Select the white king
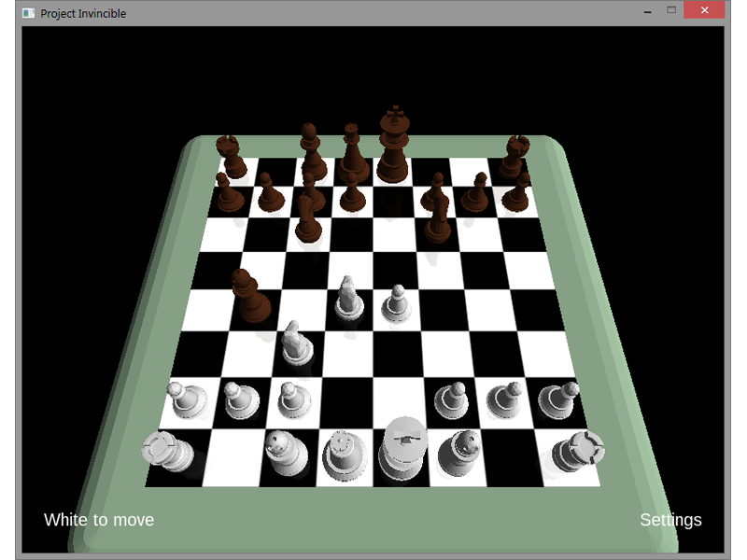747x560 pixels. [402, 450]
